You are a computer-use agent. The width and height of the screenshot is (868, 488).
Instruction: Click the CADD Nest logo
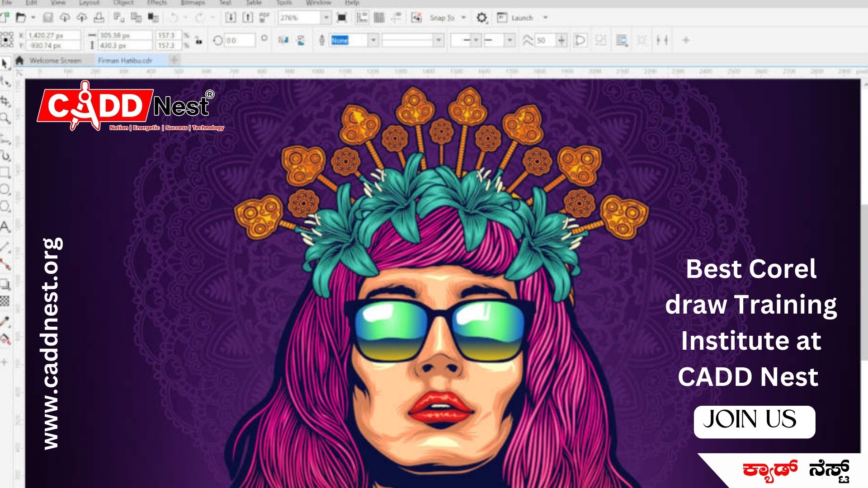(x=130, y=107)
